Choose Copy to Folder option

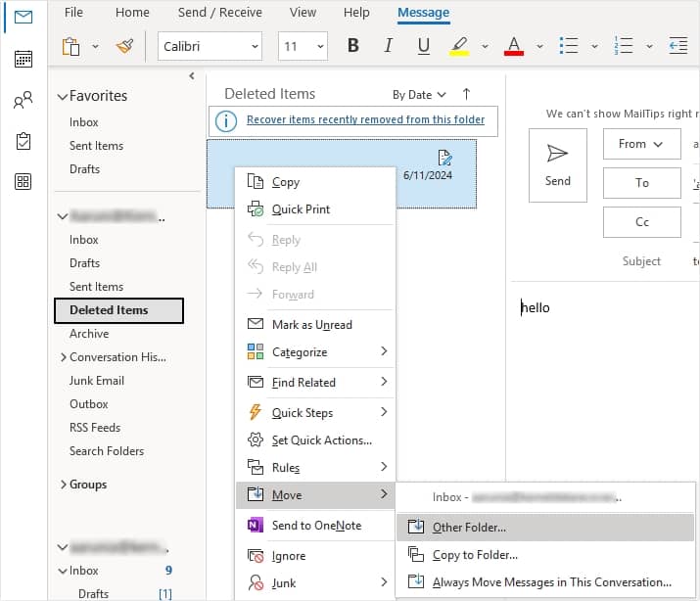click(545, 555)
